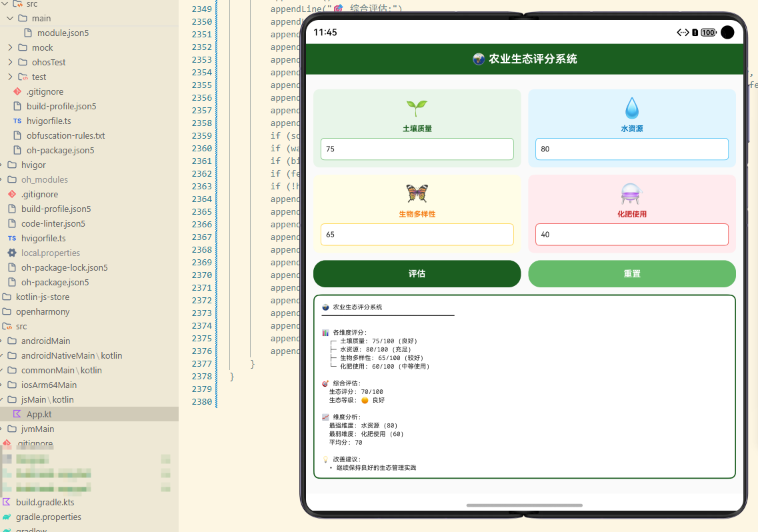Focus the soil quality input showing 75

(417, 149)
